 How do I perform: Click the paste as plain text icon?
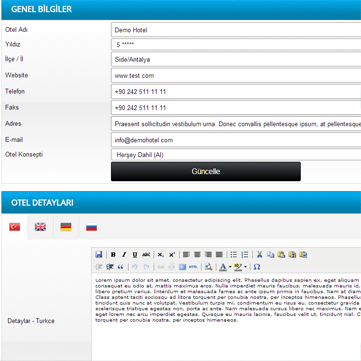[292, 255]
